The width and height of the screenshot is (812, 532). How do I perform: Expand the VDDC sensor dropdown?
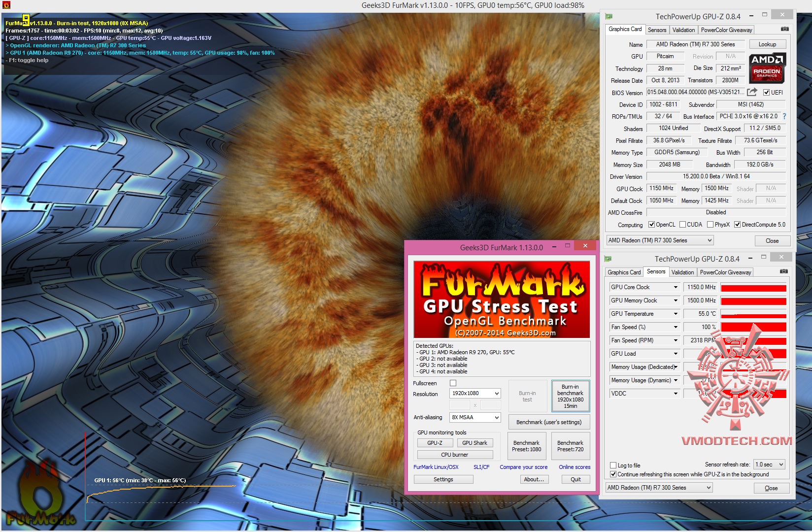676,394
